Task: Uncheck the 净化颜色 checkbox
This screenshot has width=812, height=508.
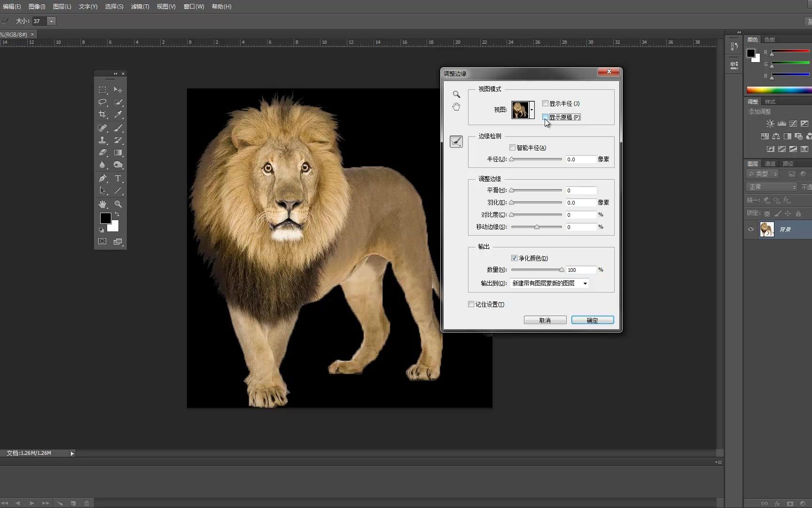Action: tap(514, 258)
